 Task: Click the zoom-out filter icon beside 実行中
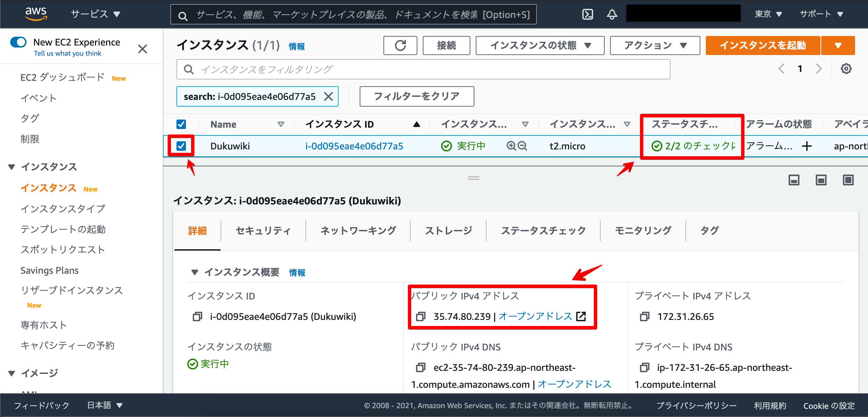[523, 146]
